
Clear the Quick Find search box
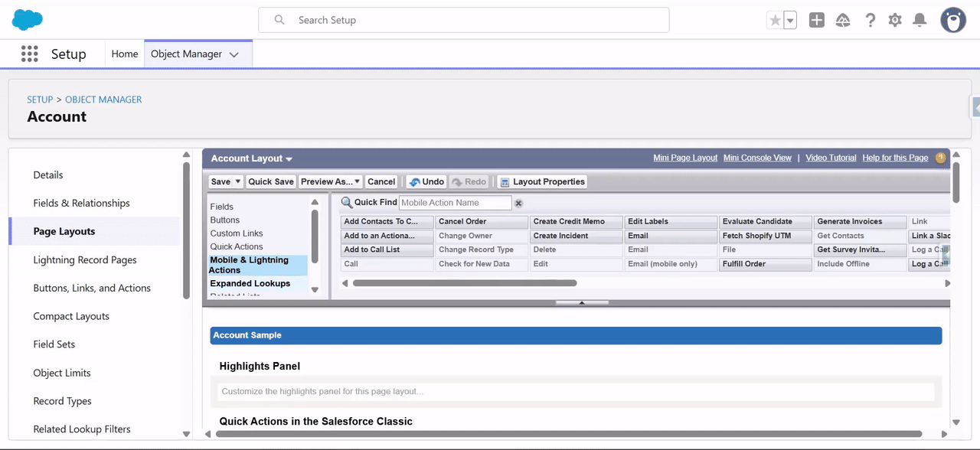[518, 203]
